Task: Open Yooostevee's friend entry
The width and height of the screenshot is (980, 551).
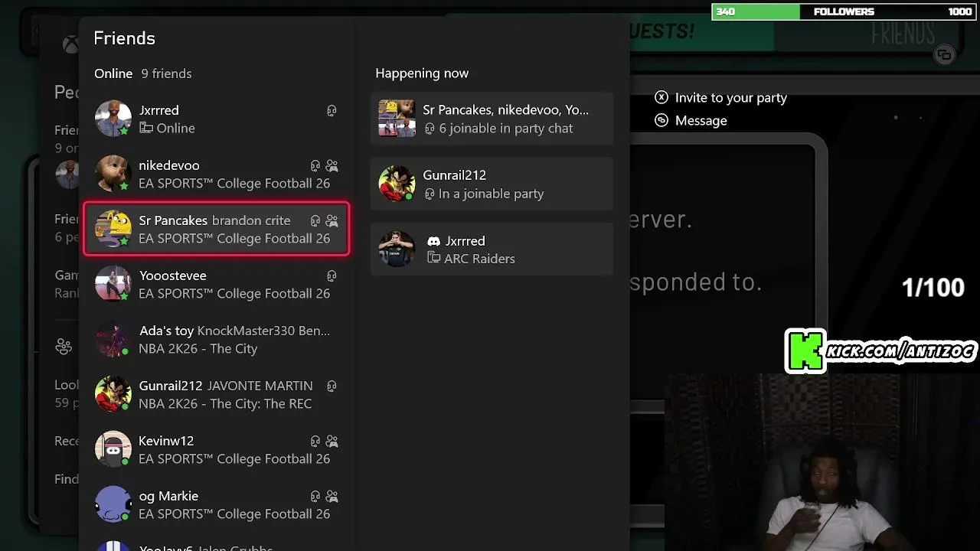Action: 216,285
